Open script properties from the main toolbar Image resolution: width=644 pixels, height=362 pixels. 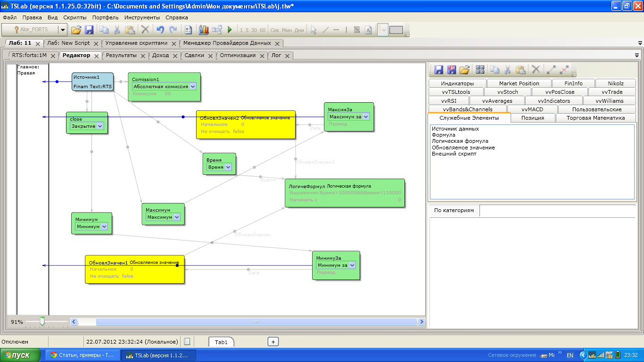(189, 30)
